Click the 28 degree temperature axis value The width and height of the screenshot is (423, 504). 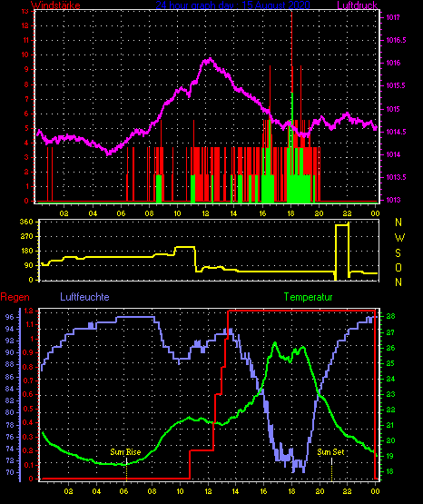390,316
